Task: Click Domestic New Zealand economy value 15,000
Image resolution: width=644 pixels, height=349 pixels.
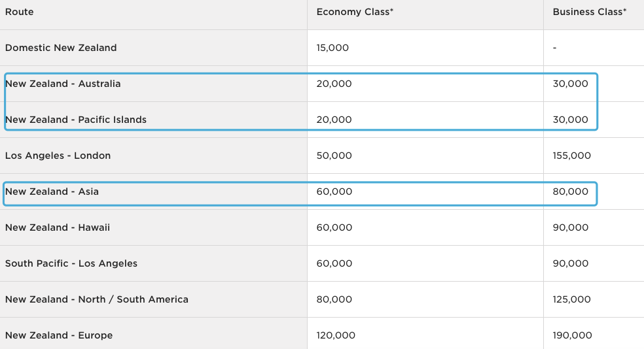Action: pyautogui.click(x=332, y=48)
